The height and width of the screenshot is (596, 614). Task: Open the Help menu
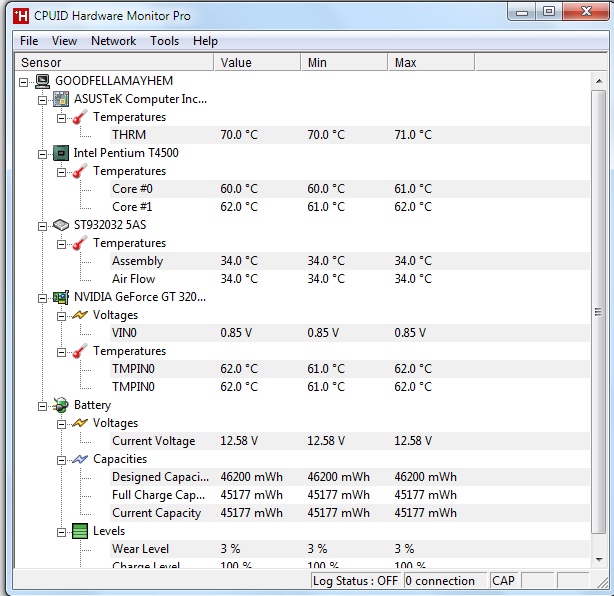[x=205, y=41]
